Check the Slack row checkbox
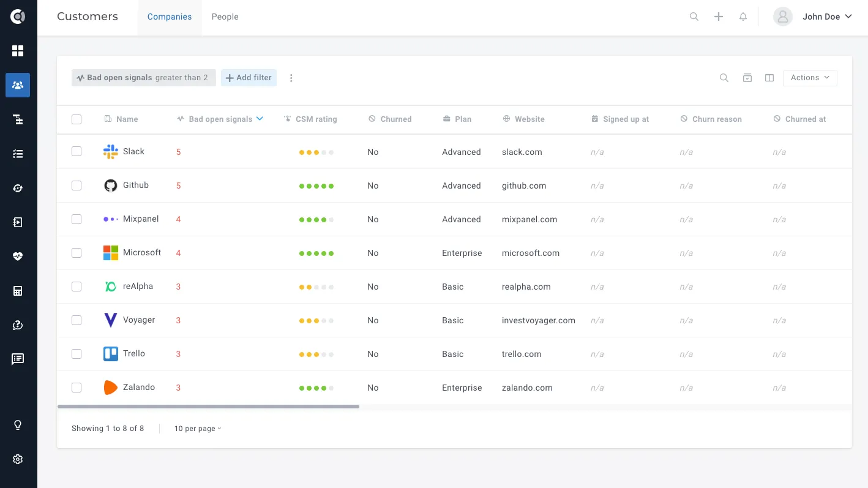Viewport: 868px width, 488px height. [x=77, y=151]
